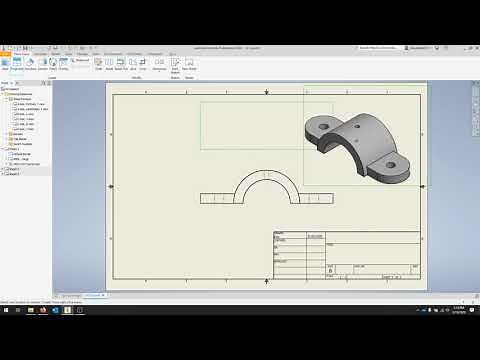Select the shaded isometric clamp view
Image resolution: width=480 pixels, height=360 pixels.
point(357,148)
